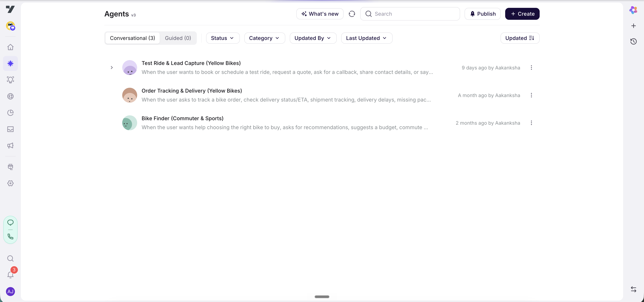Click the Order Tracking agent description text
Screen dimensions: 644x302
[286, 100]
